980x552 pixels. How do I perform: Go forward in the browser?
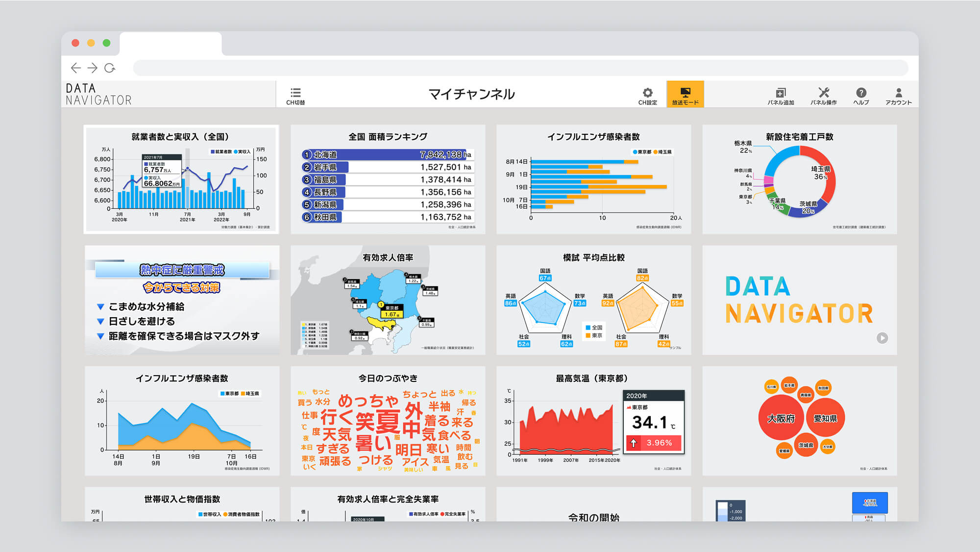click(x=92, y=68)
